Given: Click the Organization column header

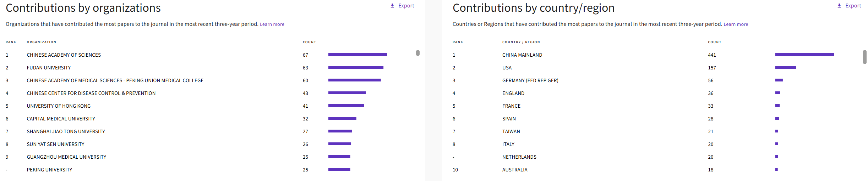Looking at the screenshot, I should 42,42.
